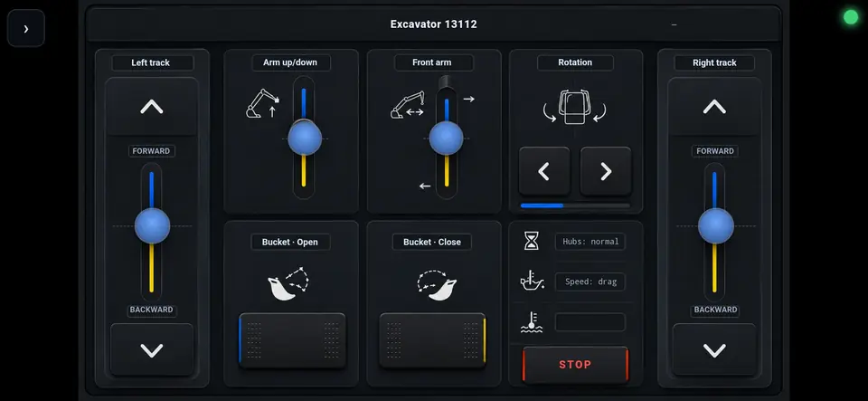Click the front arm extend excavator icon

point(408,105)
